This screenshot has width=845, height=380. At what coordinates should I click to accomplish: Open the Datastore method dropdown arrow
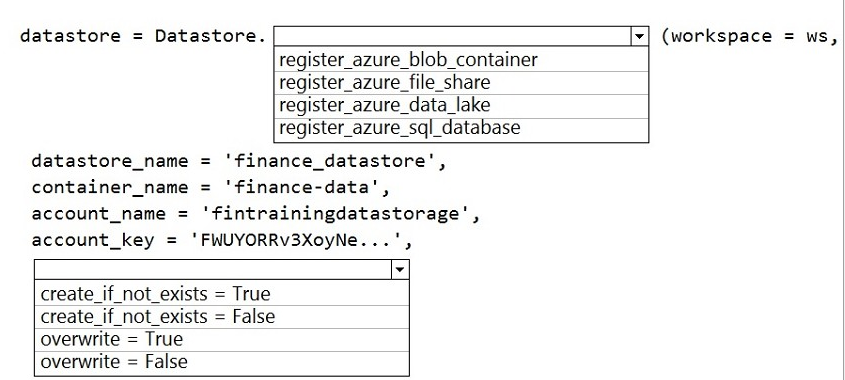point(639,37)
